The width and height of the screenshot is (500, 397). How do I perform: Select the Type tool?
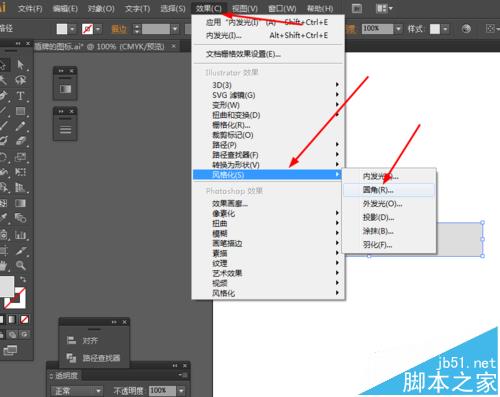pos(21,96)
